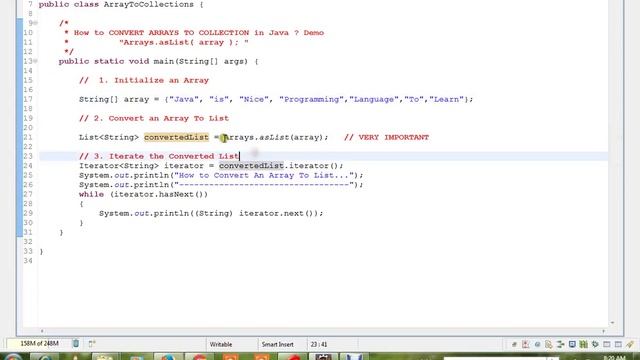Click end of '// 3. Iterate the Converted List'
The image size is (640, 360).
pyautogui.click(x=238, y=156)
